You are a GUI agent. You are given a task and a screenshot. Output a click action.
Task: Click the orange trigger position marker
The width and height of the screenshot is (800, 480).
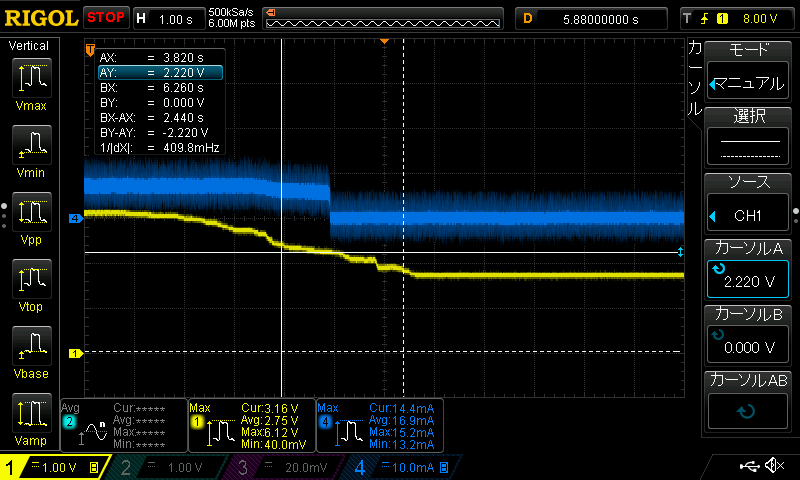(x=384, y=41)
